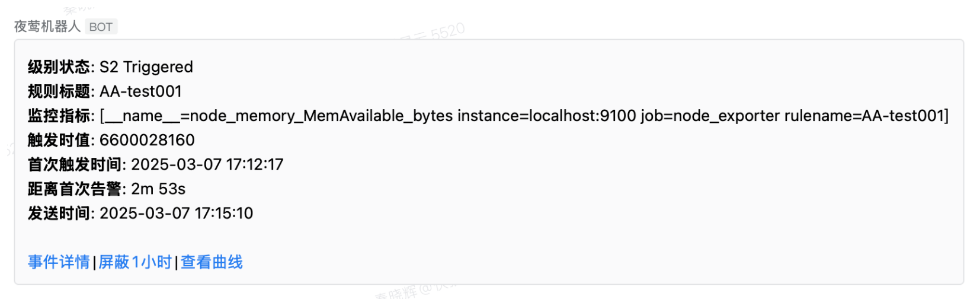Click the instance=localhost:9100 text

546,116
